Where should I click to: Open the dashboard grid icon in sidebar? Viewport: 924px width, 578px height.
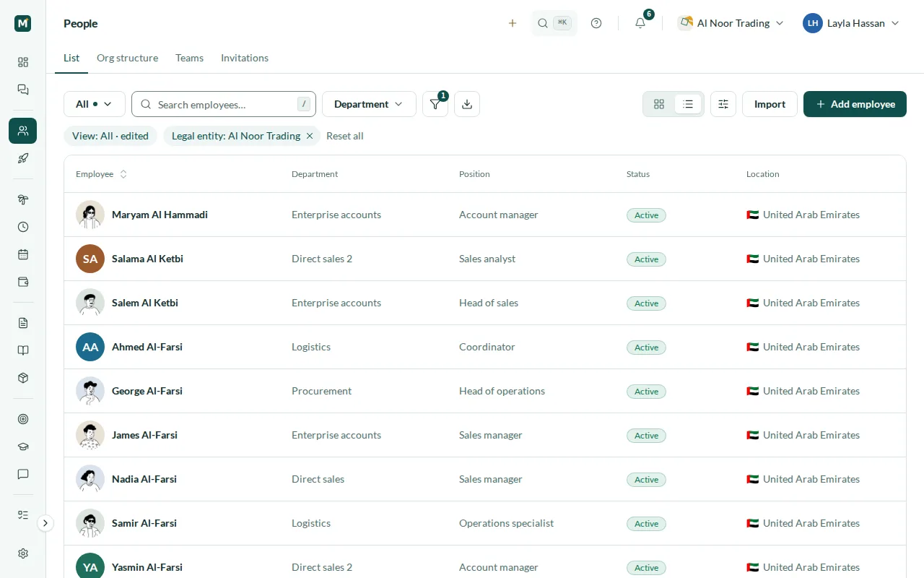[x=23, y=62]
